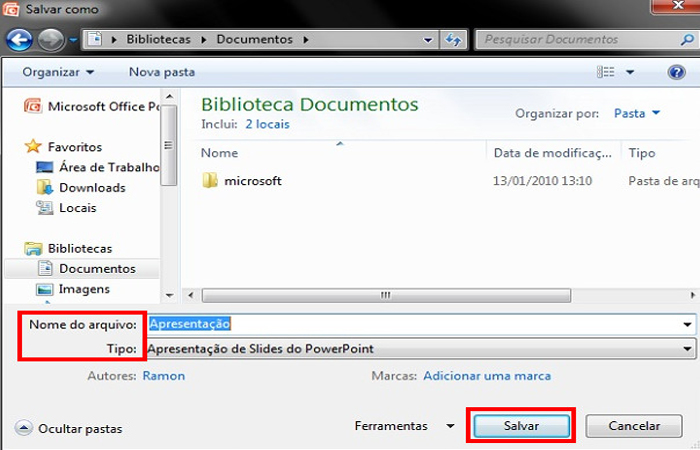The width and height of the screenshot is (700, 450).
Task: Open the Nome do arquivo dropdown arrow
Action: pyautogui.click(x=688, y=325)
